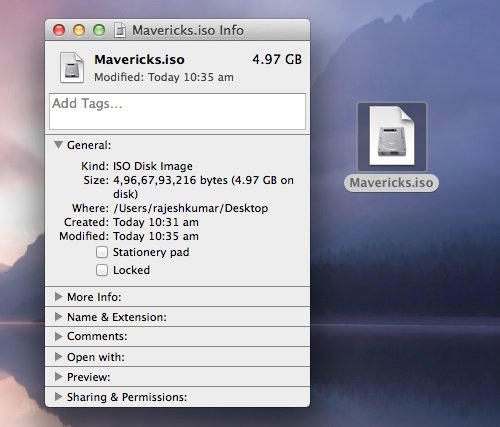Click the Modified date in the header
This screenshot has height=427, width=500.
click(164, 77)
